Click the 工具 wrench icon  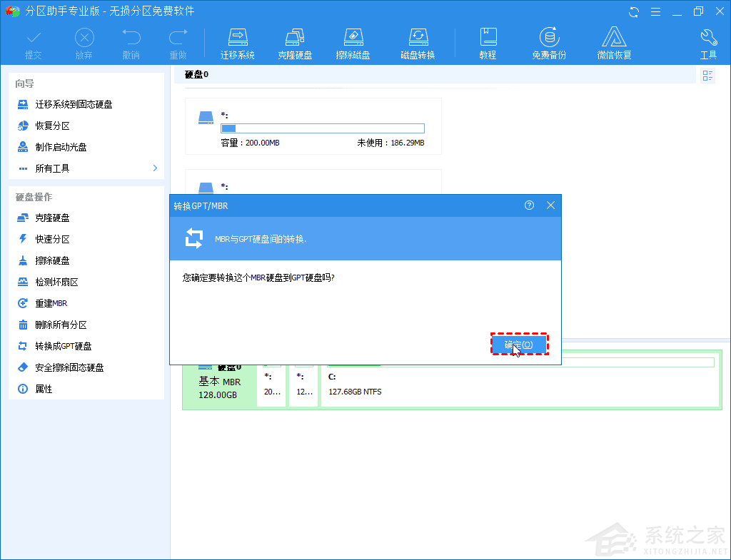tap(708, 41)
